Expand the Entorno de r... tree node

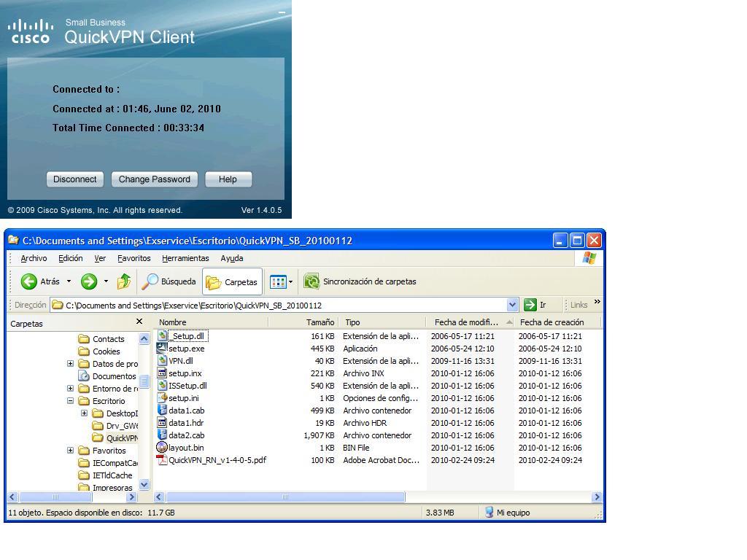71,389
